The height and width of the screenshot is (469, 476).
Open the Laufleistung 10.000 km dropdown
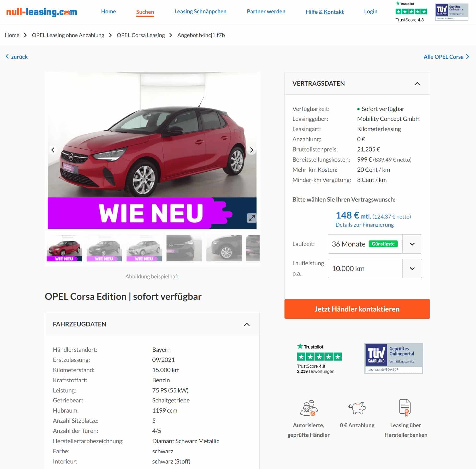[374, 268]
